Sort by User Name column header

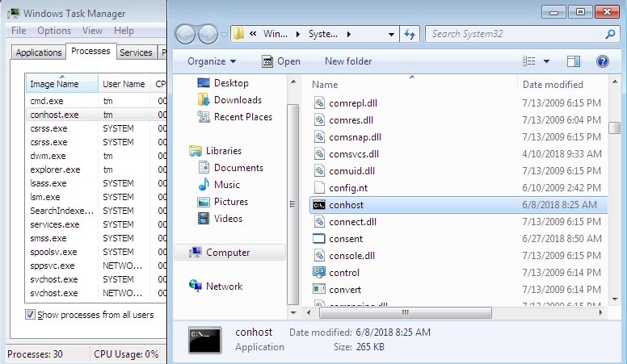pyautogui.click(x=124, y=84)
